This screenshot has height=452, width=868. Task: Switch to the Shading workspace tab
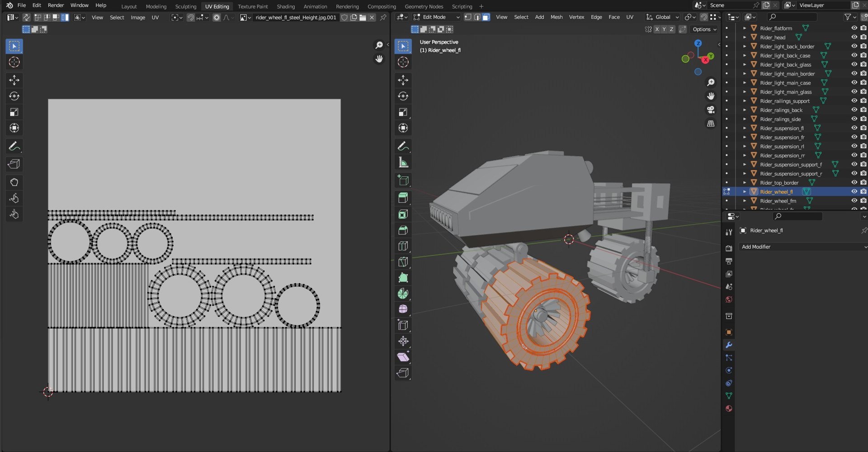[x=286, y=6]
